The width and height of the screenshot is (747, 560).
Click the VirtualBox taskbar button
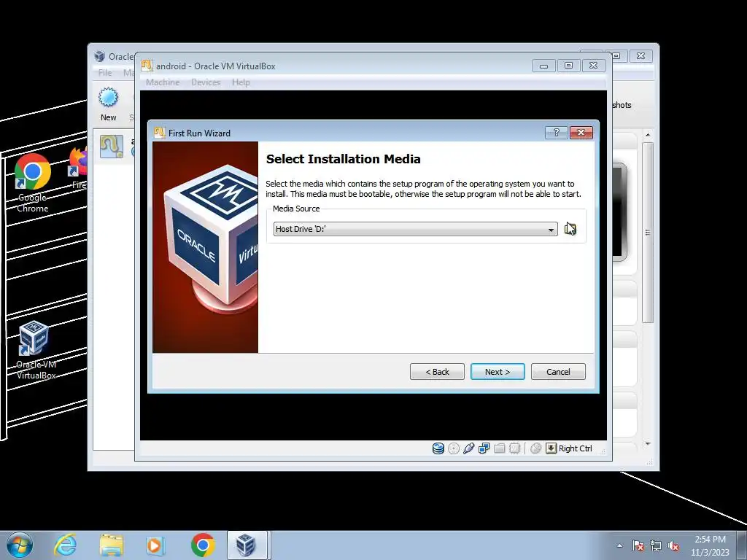(x=247, y=545)
